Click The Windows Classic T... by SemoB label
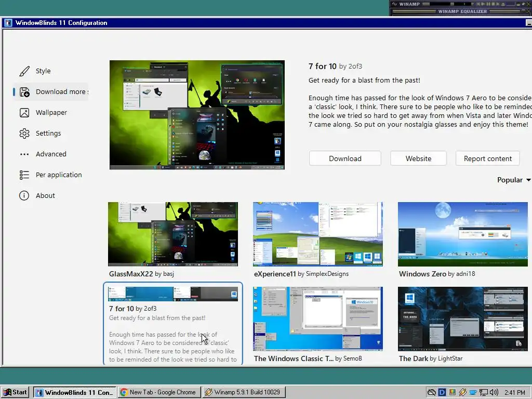 (308, 358)
